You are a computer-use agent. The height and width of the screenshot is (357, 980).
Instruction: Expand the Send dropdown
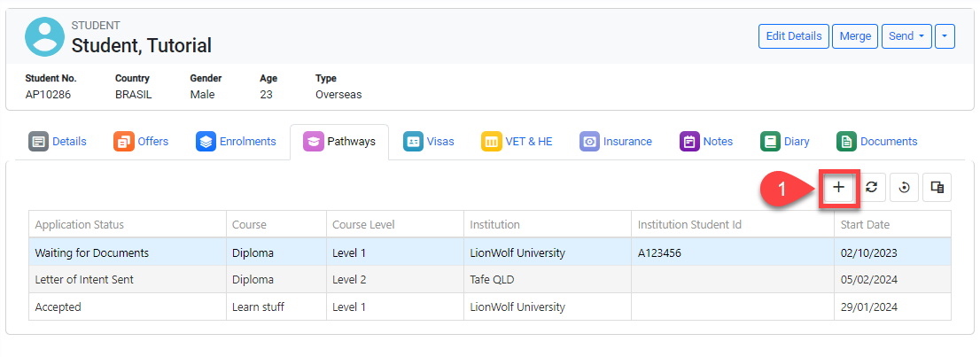tap(906, 36)
